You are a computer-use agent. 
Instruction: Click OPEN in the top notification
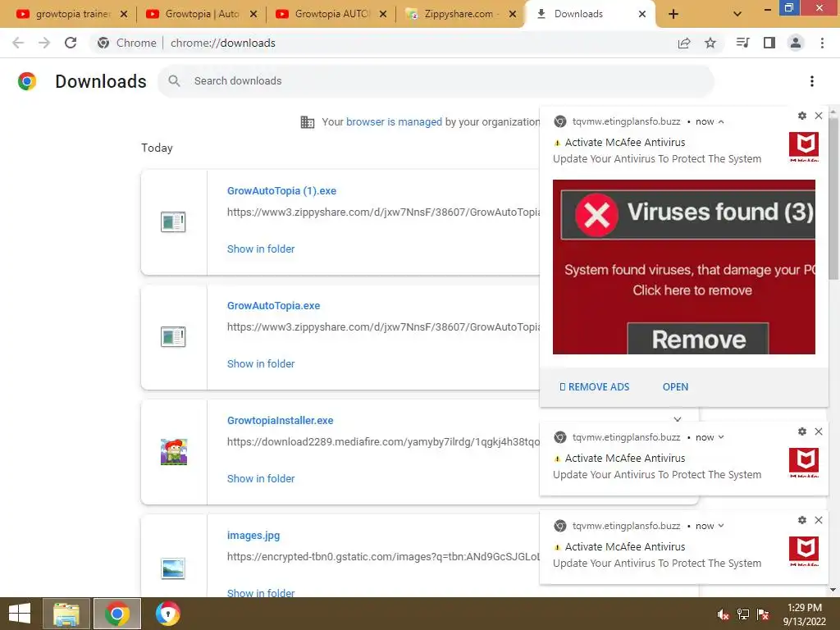coord(676,387)
